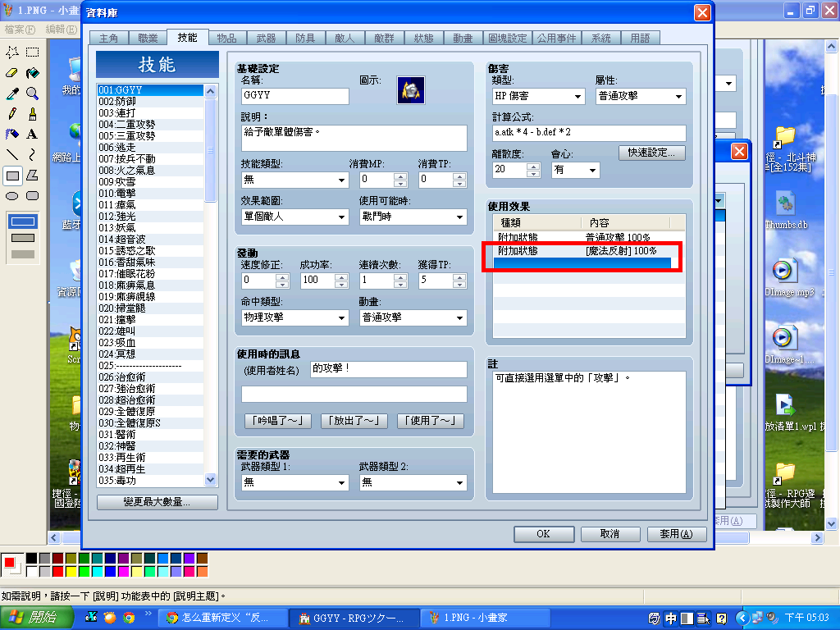This screenshot has height=630, width=840.
Task: Select the Text tool marked A
Action: point(33,134)
